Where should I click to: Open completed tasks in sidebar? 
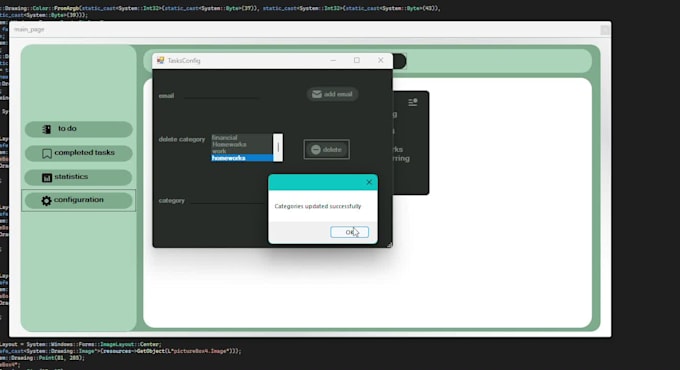(x=78, y=153)
